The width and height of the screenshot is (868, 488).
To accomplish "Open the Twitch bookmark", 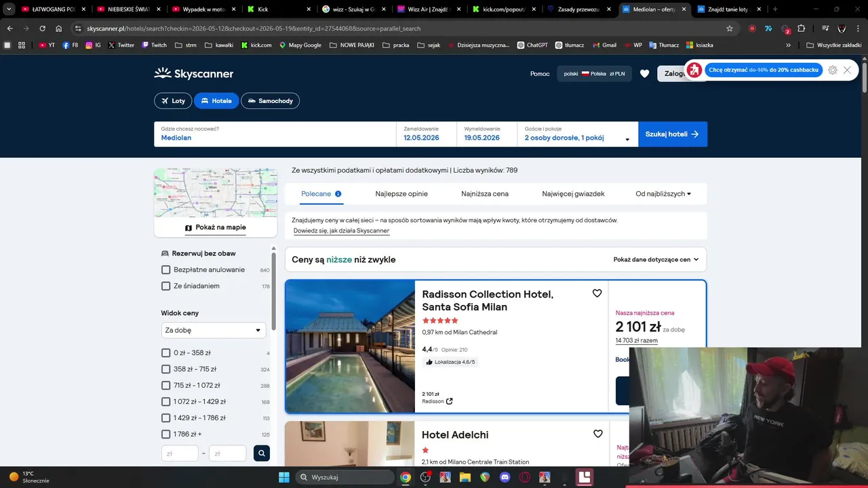I will [x=154, y=45].
